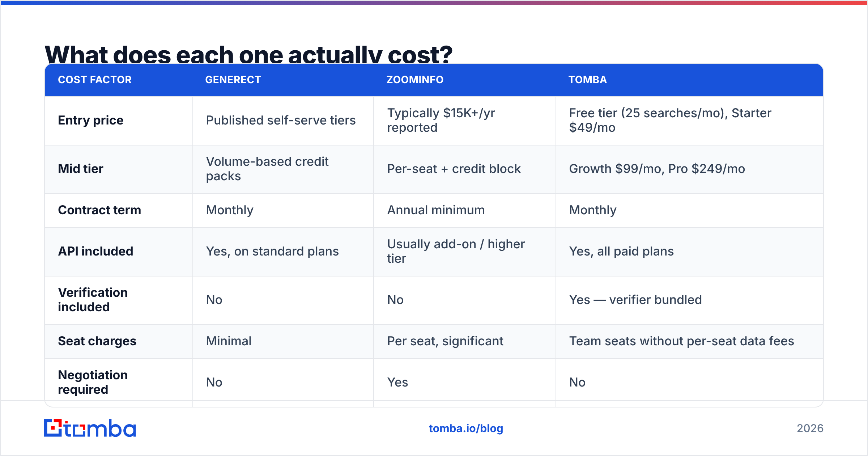Screen dimensions: 868x456
Task: Click 'Published self-serve tiers' cell
Action: point(281,120)
